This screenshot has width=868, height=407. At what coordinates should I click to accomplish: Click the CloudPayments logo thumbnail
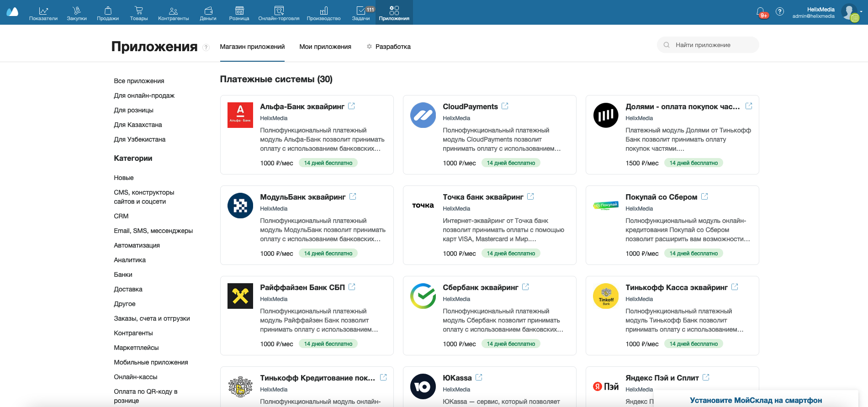pos(423,115)
